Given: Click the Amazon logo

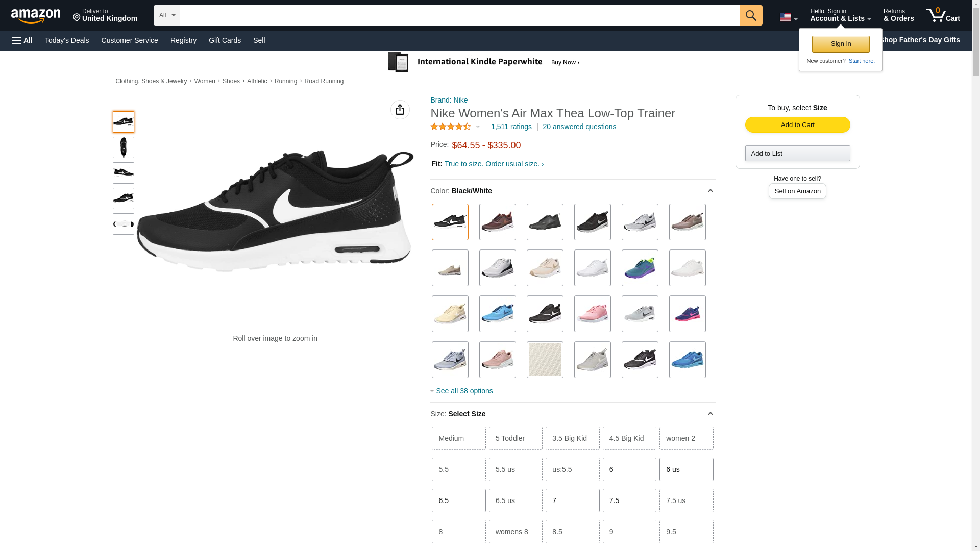Looking at the screenshot, I should coord(36,16).
